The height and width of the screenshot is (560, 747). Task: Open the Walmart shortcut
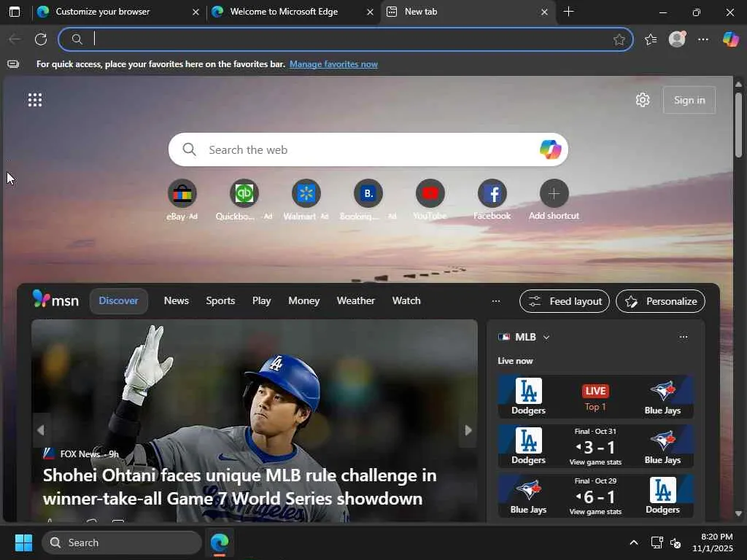click(x=306, y=194)
